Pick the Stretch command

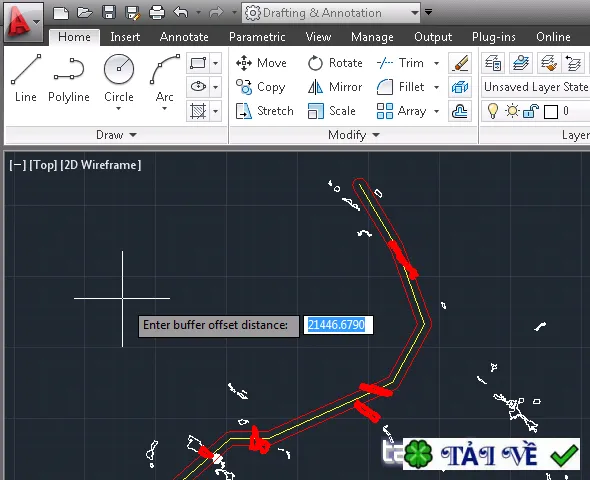(x=265, y=111)
